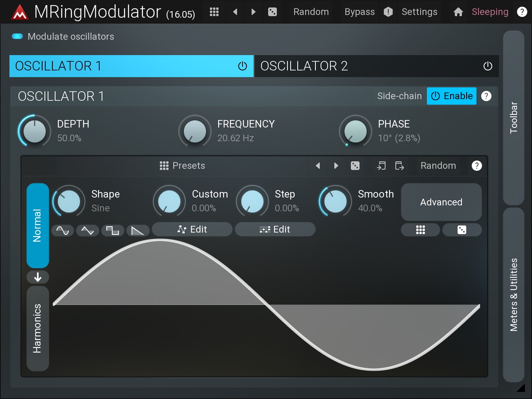Select the OSCILLATOR 1 tab

click(x=131, y=66)
